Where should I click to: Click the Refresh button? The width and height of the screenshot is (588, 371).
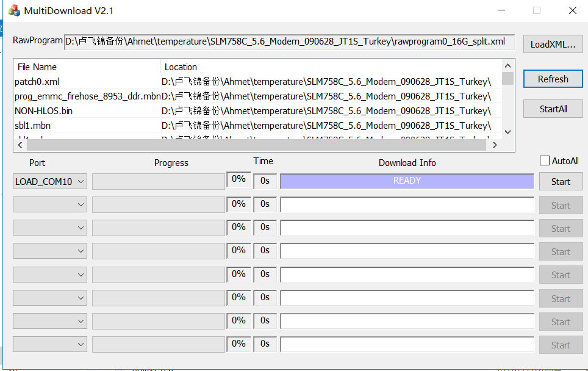553,79
